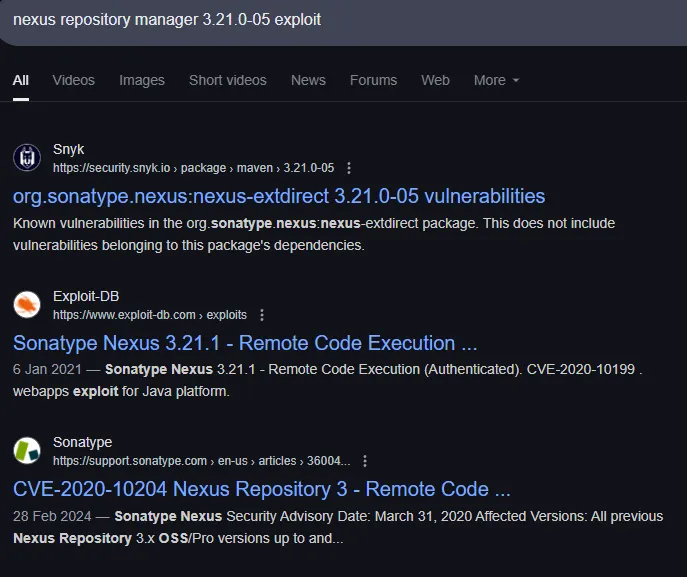Image resolution: width=687 pixels, height=577 pixels.
Task: Click the Sonatype favicon icon
Action: pyautogui.click(x=27, y=451)
